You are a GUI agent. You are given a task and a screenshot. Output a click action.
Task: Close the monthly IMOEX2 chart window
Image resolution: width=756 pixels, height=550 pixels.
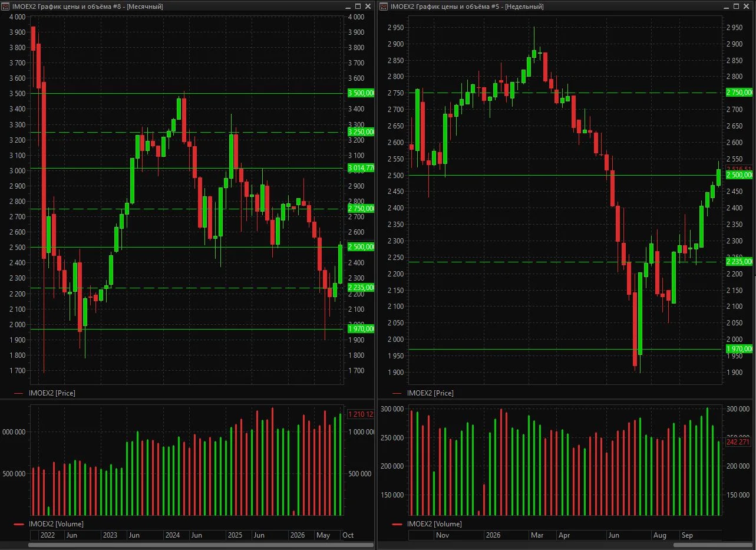(369, 6)
